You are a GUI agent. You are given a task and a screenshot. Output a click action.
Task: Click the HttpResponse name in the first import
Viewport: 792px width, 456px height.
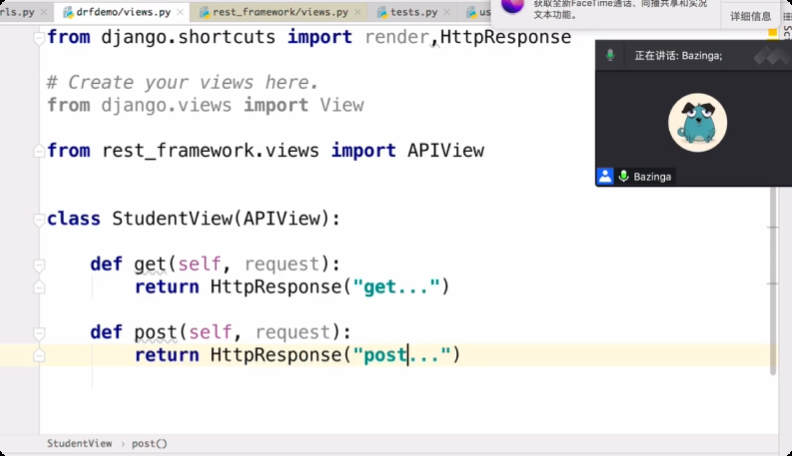[506, 37]
